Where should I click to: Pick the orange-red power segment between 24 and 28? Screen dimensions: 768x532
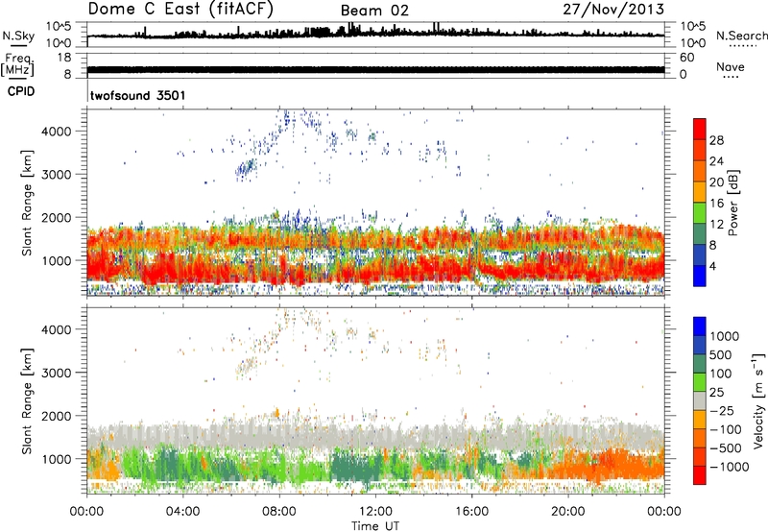click(700, 150)
